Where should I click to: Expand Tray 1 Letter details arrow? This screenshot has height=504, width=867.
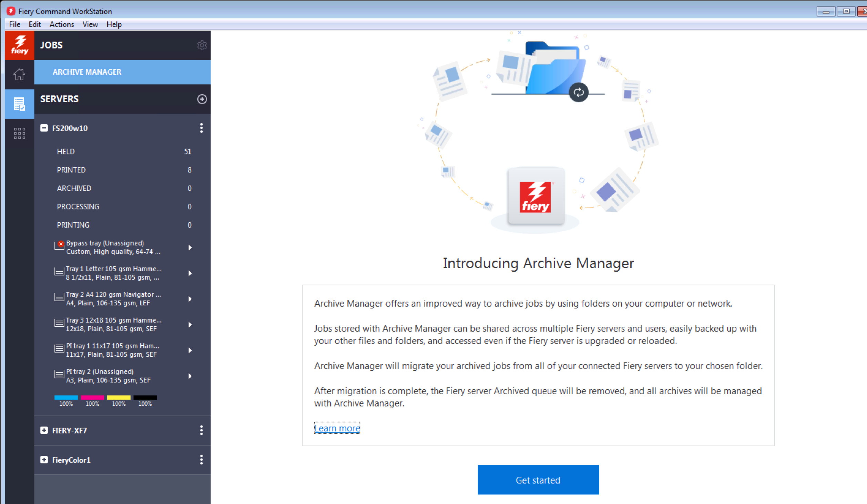pos(190,273)
